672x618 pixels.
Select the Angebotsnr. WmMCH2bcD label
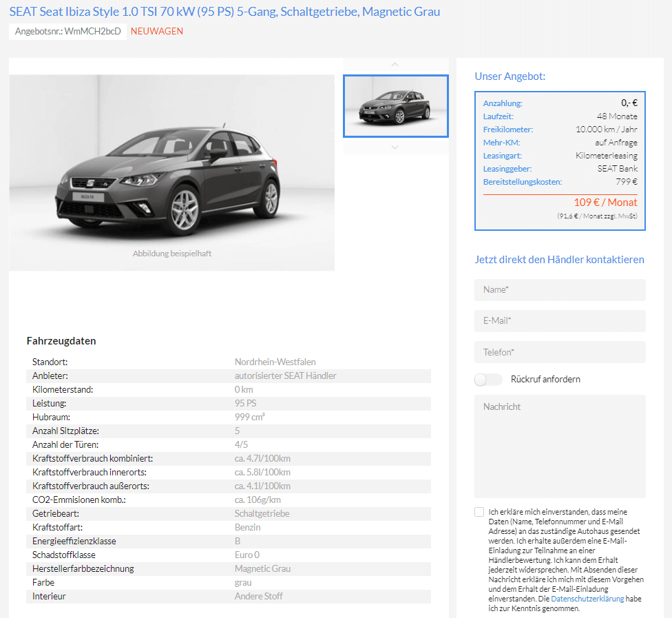[x=67, y=31]
